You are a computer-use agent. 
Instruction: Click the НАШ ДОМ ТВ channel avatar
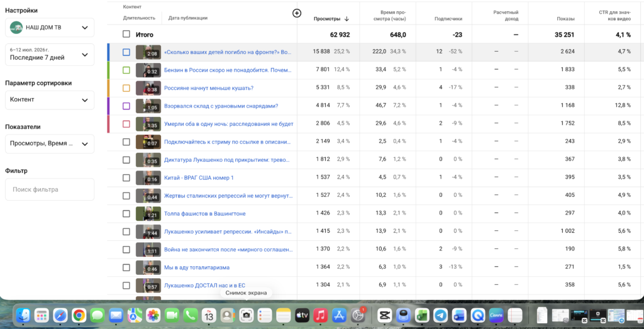(x=16, y=28)
